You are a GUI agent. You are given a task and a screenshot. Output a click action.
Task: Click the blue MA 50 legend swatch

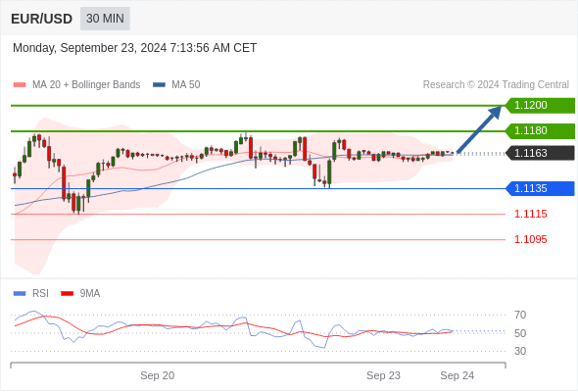point(159,85)
